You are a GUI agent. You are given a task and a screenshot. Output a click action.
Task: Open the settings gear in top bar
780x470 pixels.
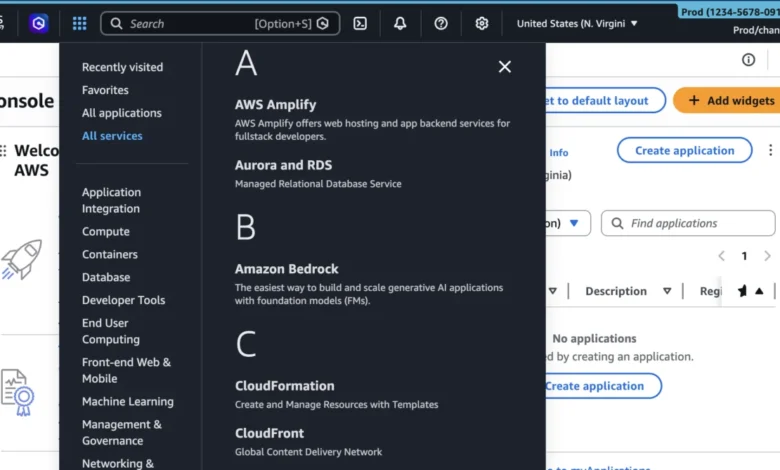point(482,23)
